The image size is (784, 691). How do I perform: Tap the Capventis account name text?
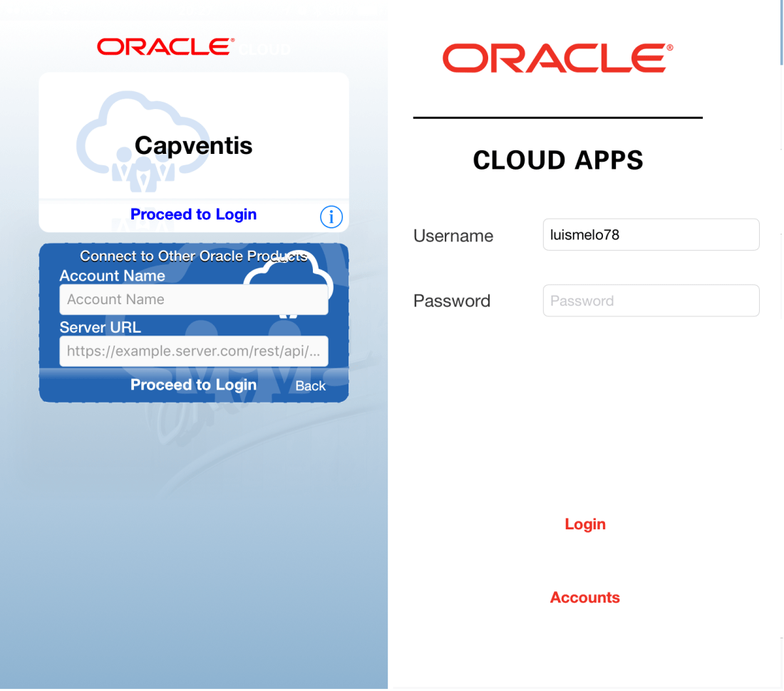tap(193, 145)
